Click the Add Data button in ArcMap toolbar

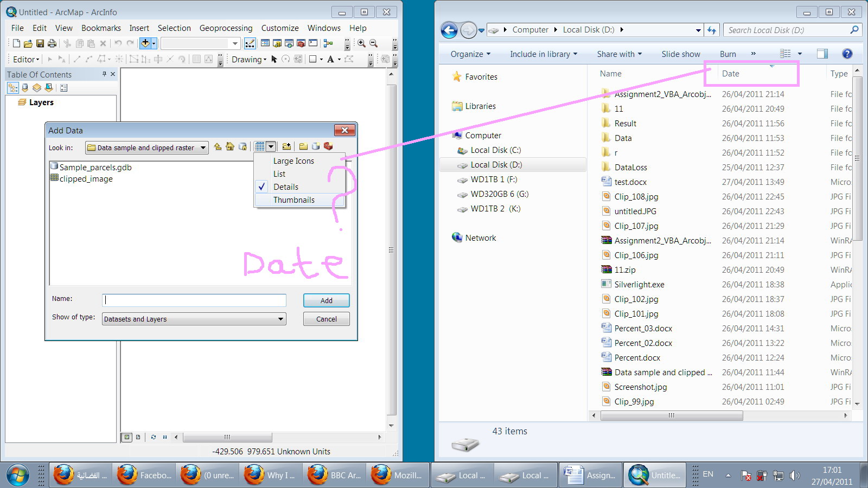click(x=145, y=43)
